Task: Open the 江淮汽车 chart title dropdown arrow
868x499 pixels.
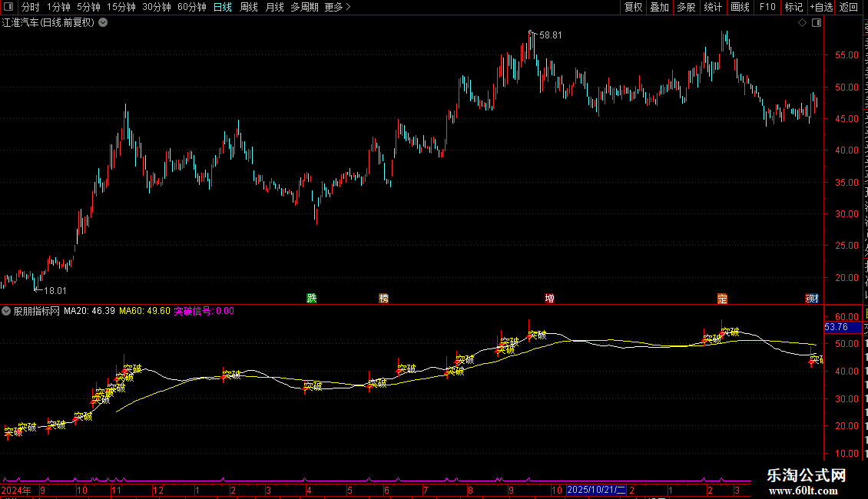Action: tap(103, 23)
